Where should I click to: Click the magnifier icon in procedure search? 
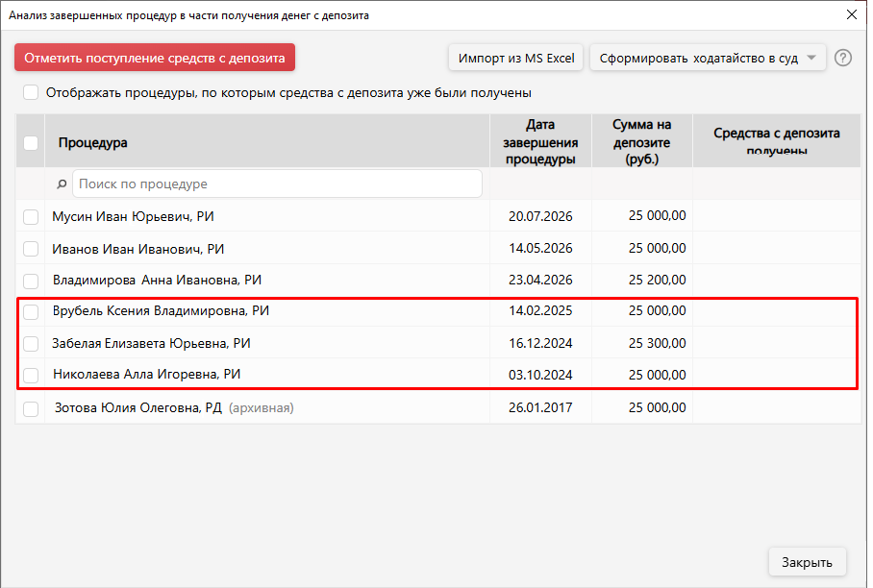[62, 184]
